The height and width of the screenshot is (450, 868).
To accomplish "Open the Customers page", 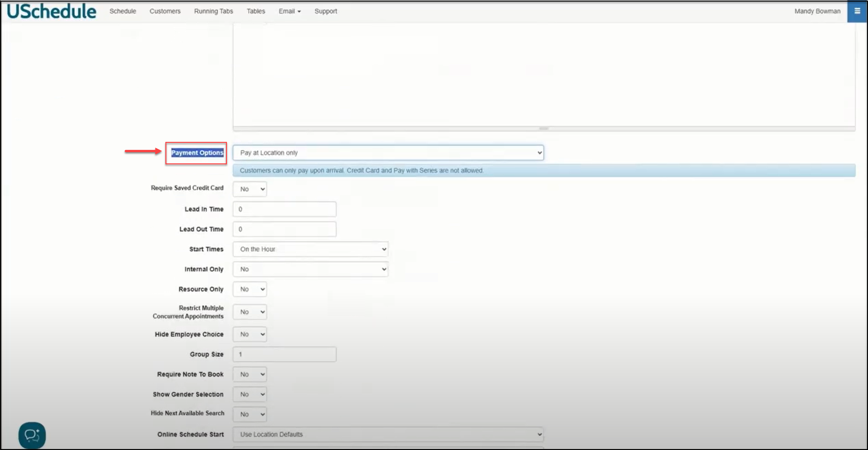I will click(x=165, y=11).
